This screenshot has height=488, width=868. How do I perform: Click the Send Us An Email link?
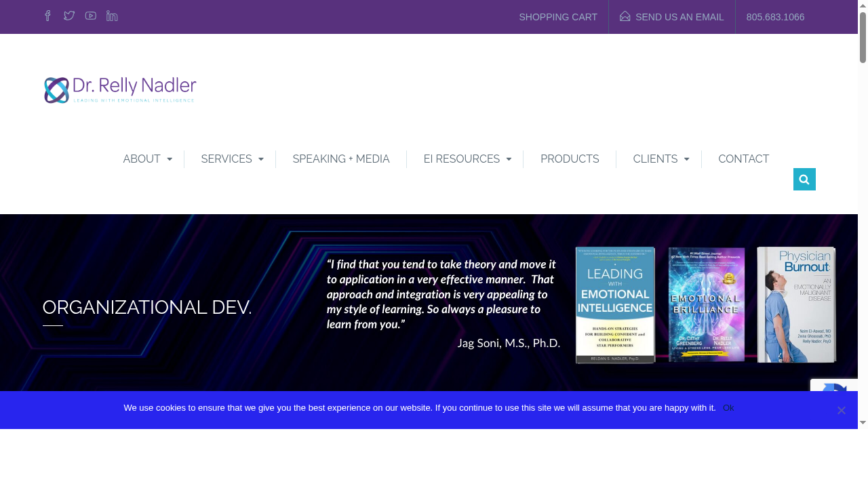679,17
